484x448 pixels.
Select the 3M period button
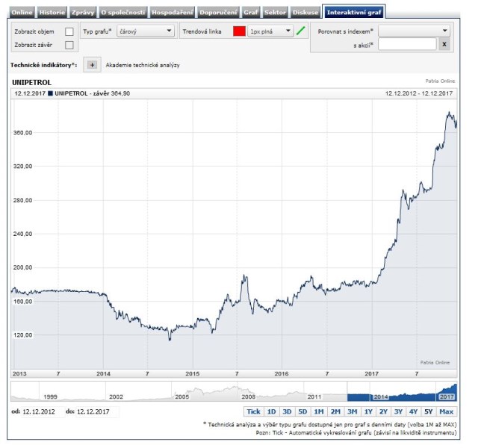352,411
